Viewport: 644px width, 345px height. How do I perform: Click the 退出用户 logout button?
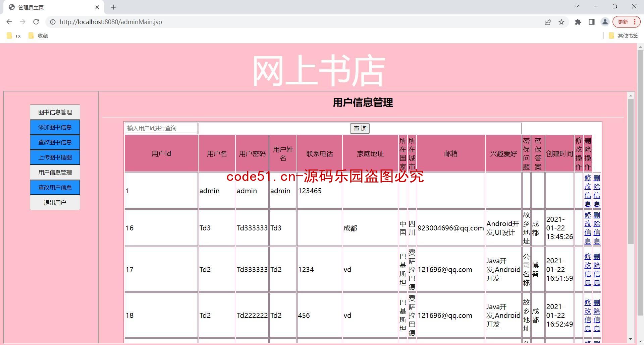click(55, 203)
